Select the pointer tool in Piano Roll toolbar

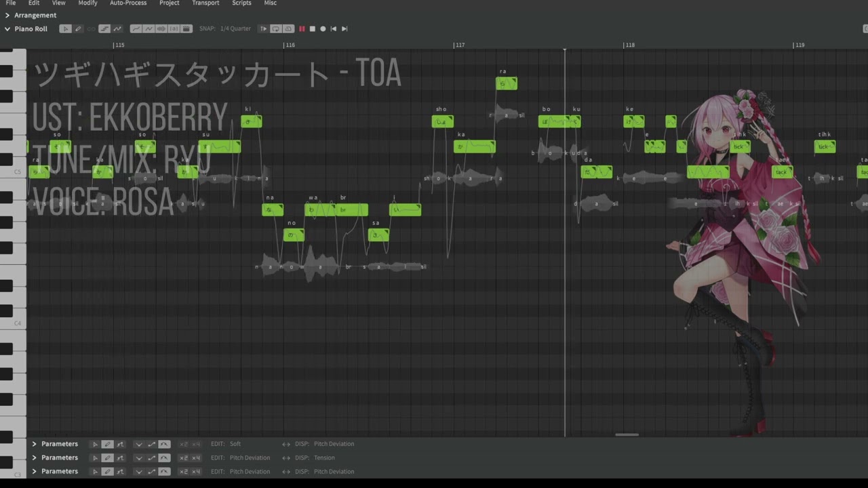(x=65, y=28)
